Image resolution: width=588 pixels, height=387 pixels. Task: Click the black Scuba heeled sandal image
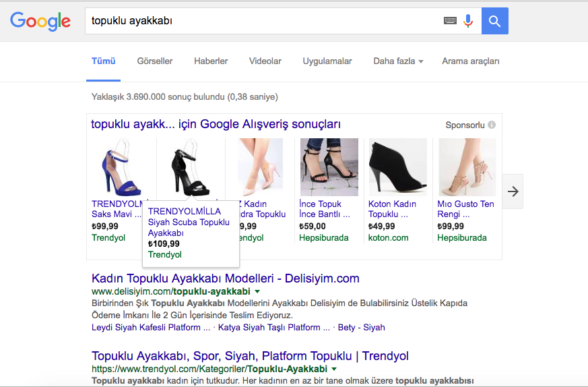(x=190, y=167)
